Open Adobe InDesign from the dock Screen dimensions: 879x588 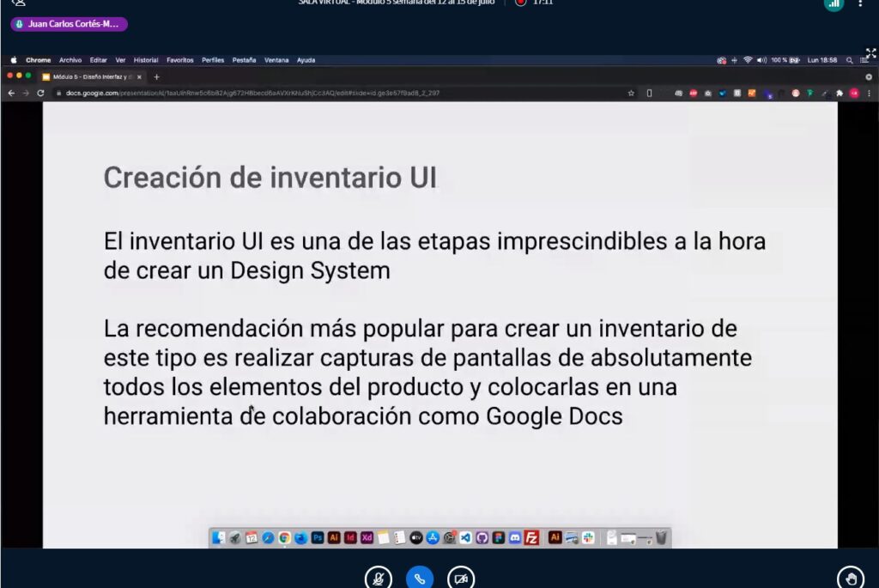(x=350, y=538)
